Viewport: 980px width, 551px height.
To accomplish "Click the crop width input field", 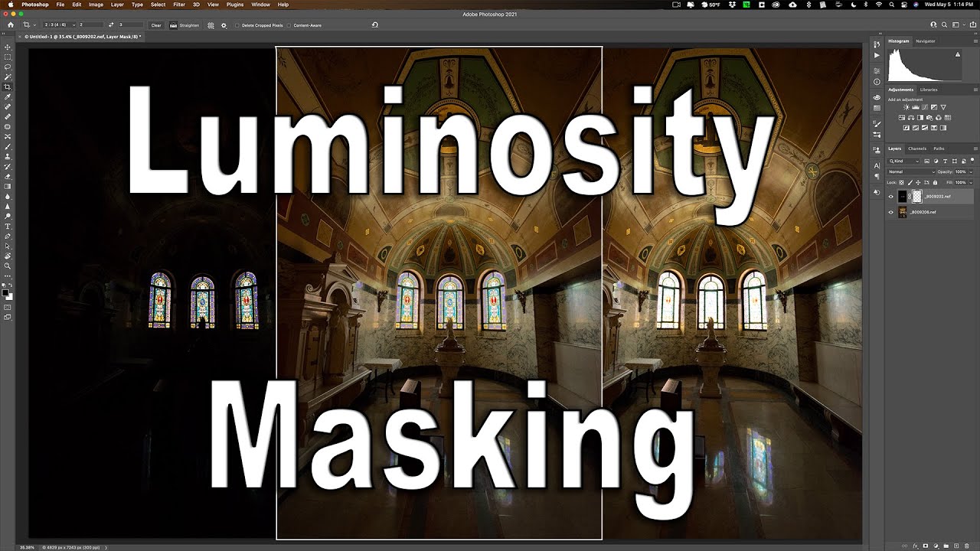I will click(91, 25).
